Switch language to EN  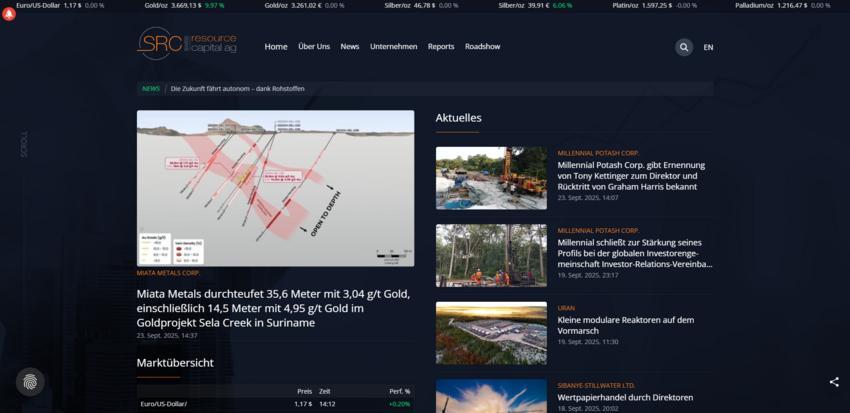tap(708, 47)
